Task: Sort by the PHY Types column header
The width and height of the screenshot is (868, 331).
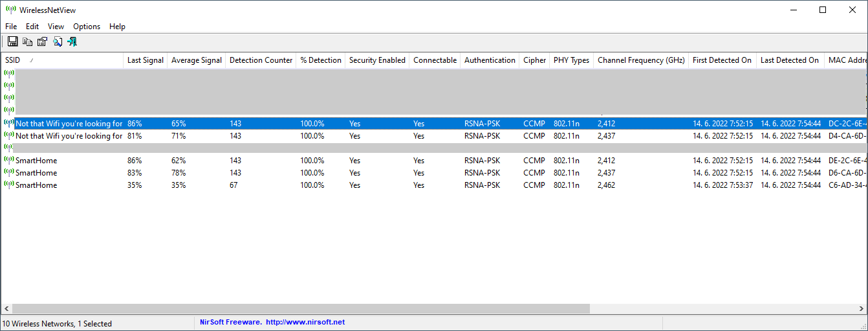Action: point(571,60)
